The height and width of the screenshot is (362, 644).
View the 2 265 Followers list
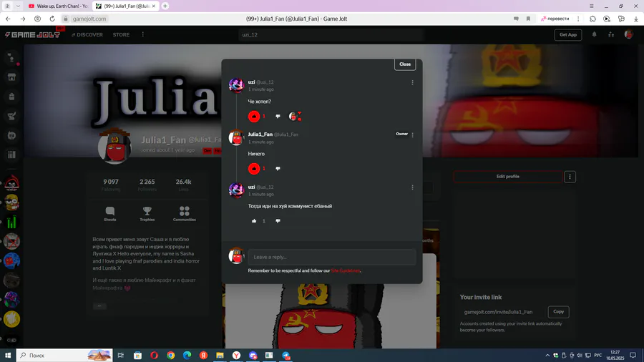[147, 185]
